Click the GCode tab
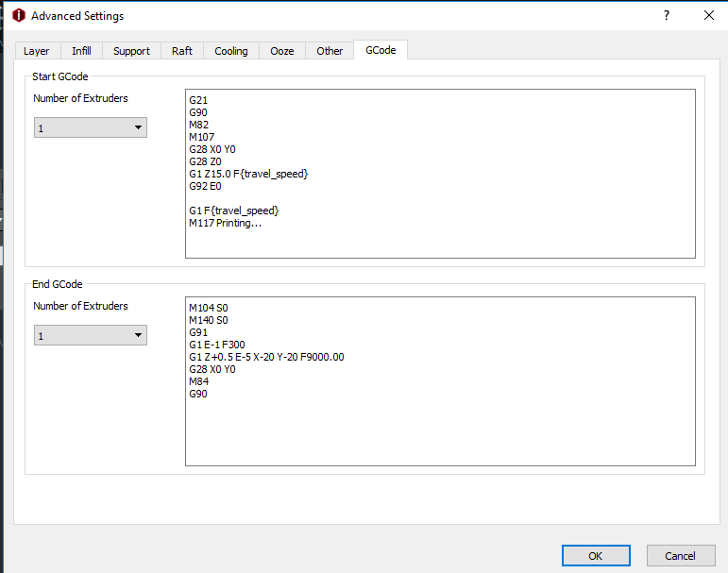This screenshot has height=573, width=728. coord(381,50)
